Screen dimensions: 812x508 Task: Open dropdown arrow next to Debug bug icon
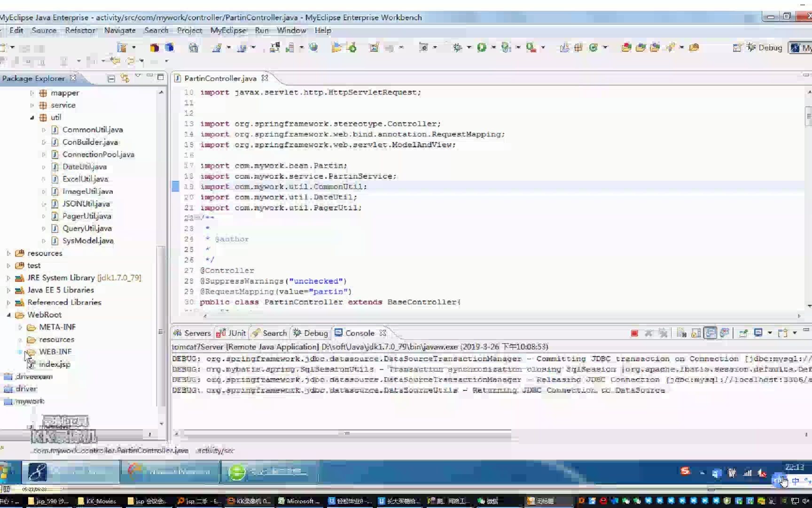pos(469,48)
